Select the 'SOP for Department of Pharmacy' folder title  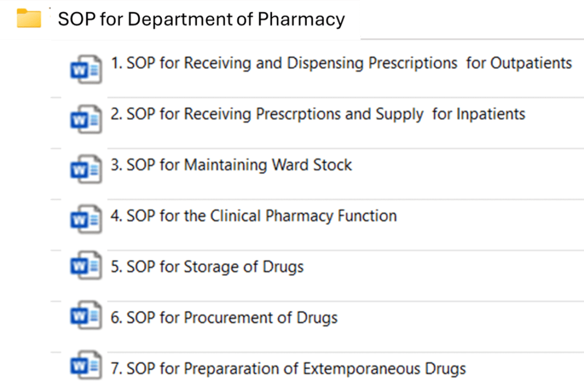201,19
